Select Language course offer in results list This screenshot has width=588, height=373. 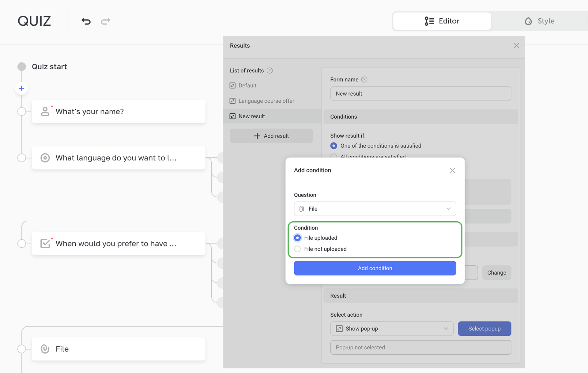266,101
